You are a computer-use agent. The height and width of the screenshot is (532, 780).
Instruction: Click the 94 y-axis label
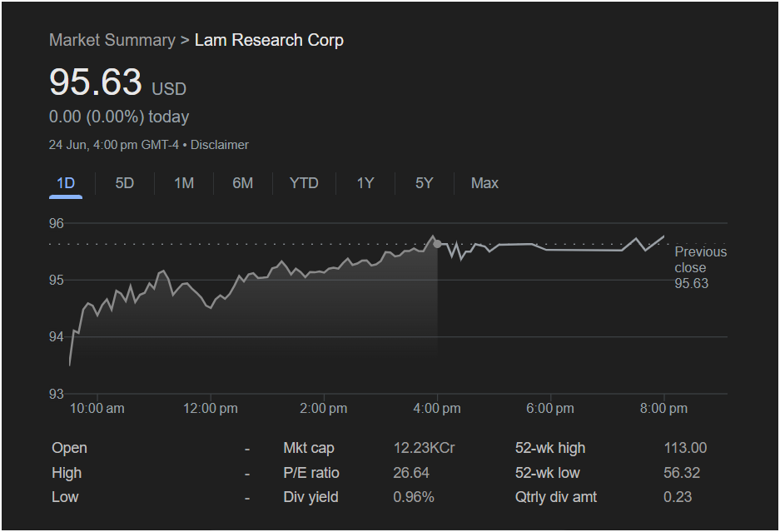point(57,337)
